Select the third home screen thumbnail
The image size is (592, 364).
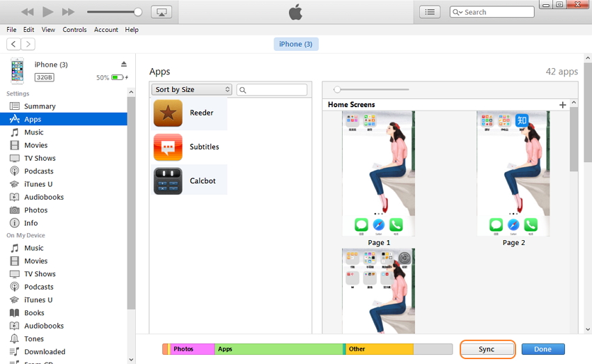378,291
